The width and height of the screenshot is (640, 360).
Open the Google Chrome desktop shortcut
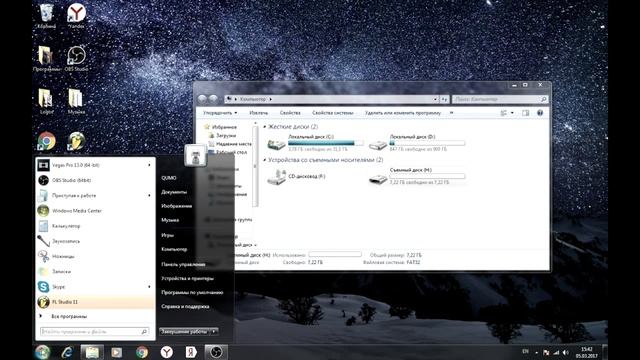[x=46, y=141]
